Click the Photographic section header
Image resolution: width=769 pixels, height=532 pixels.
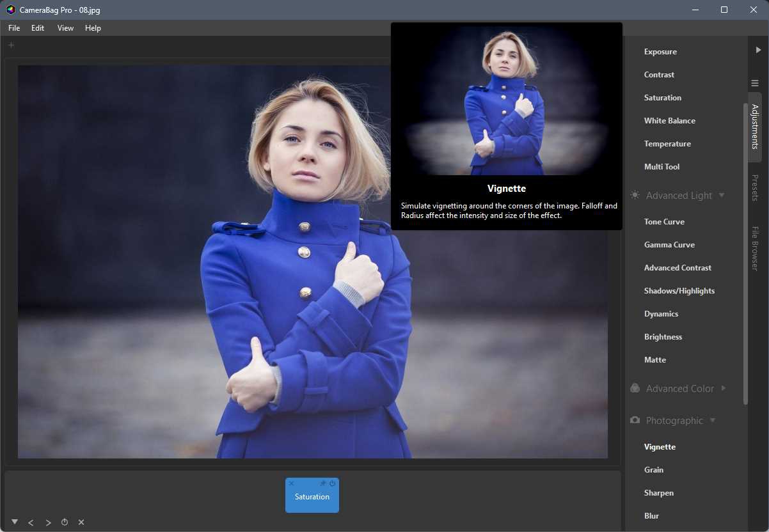coord(674,421)
